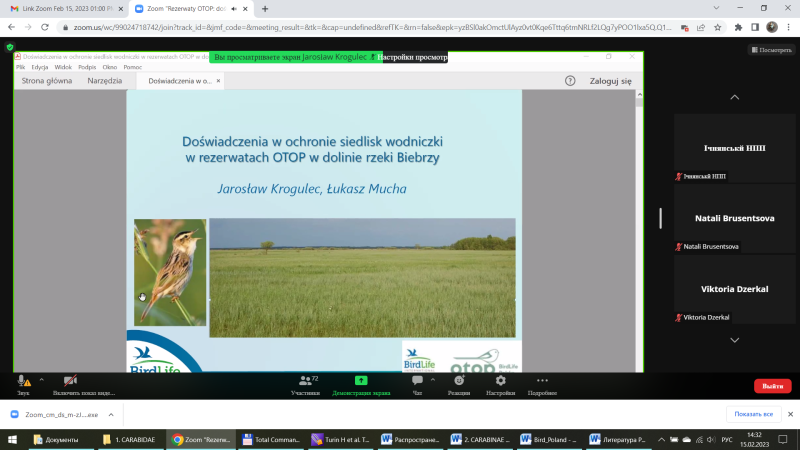
Task: Open the Реакции reactions menu
Action: tap(459, 383)
